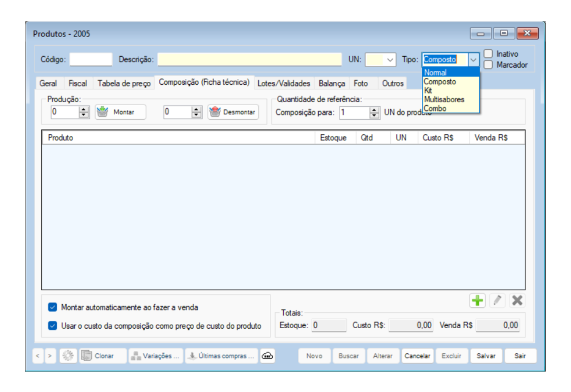This screenshot has width=571, height=392.
Task: Click the green plus add item icon
Action: pyautogui.click(x=477, y=301)
